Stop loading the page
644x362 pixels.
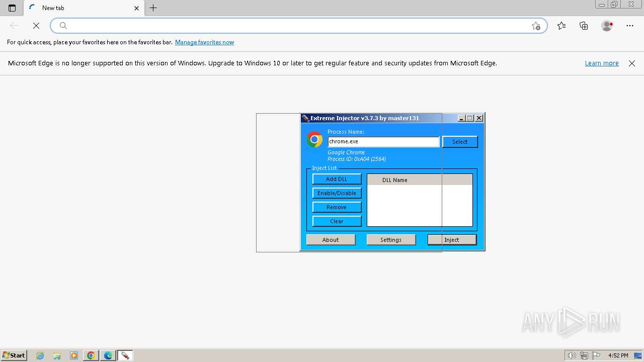[36, 26]
